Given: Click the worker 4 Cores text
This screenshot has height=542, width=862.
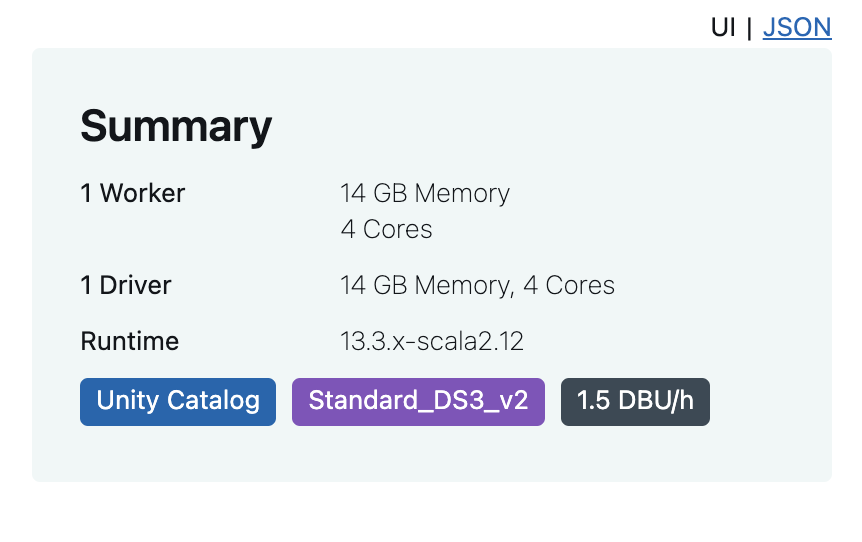Looking at the screenshot, I should (387, 229).
